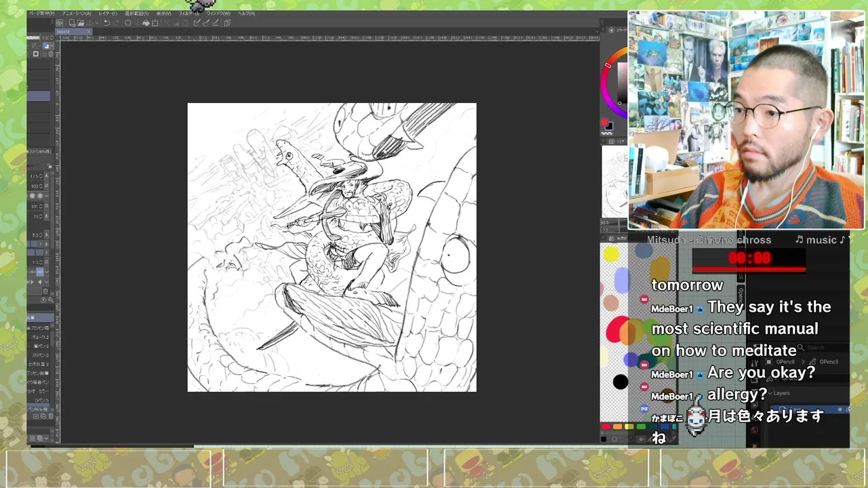The image size is (868, 488).
Task: Click the Help question mark icon
Action: tap(227, 23)
